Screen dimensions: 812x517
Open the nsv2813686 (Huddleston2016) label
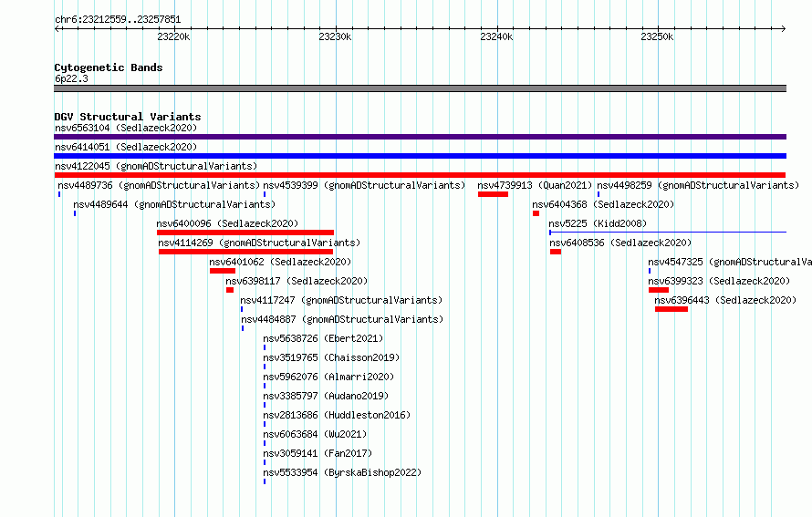point(337,415)
